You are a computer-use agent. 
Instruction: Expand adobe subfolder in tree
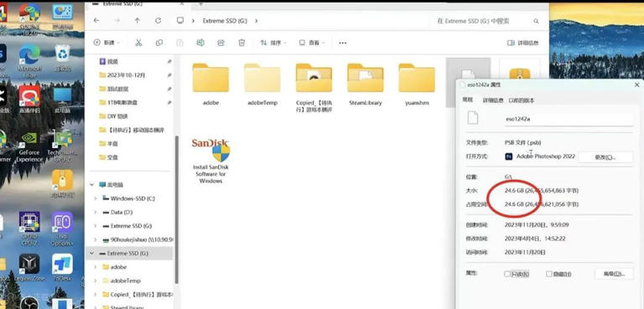(96, 267)
